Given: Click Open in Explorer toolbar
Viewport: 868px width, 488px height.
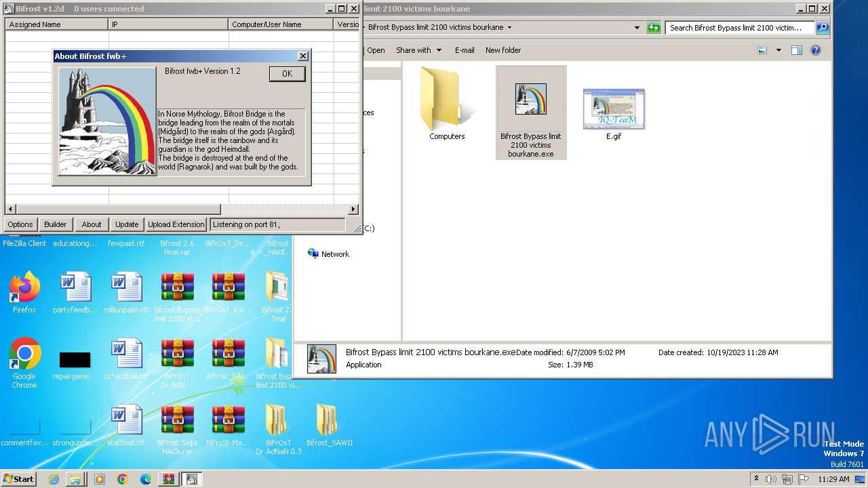Looking at the screenshot, I should coord(376,50).
